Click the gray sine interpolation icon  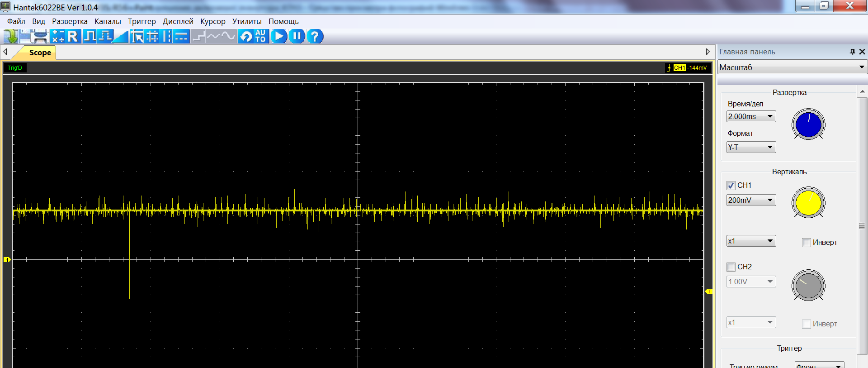(228, 36)
